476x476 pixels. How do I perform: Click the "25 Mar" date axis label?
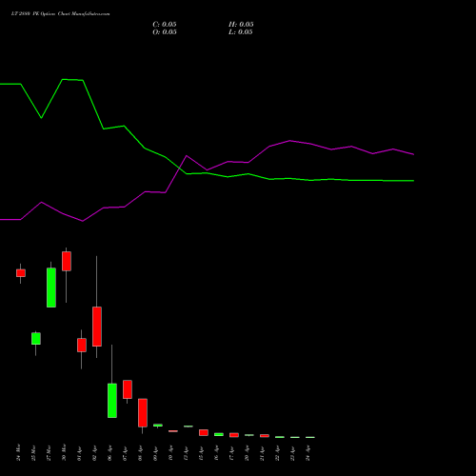(33, 452)
